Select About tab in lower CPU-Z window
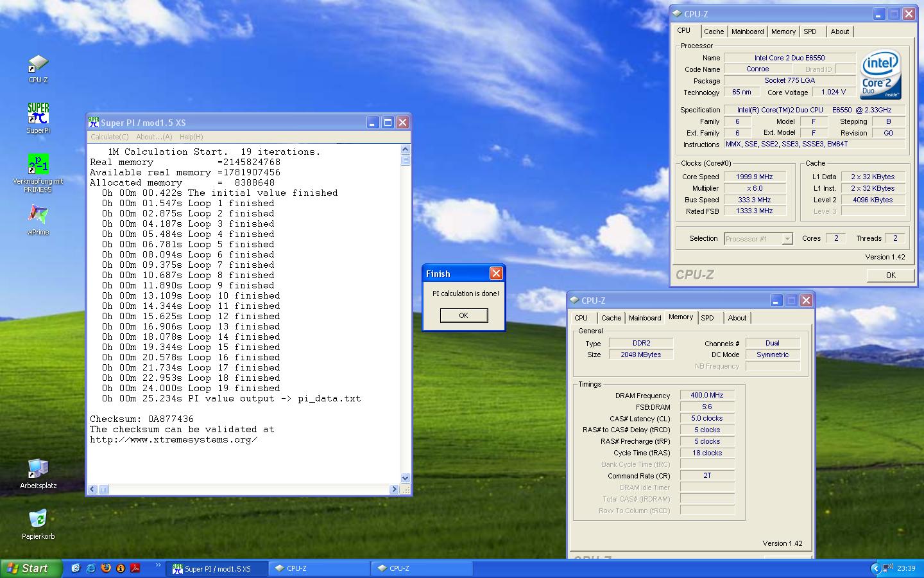 (737, 318)
